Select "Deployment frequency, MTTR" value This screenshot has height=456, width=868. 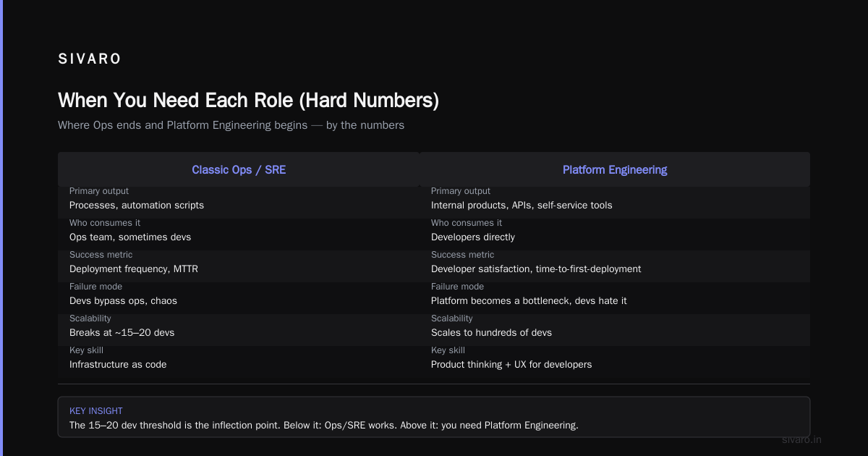pos(134,269)
